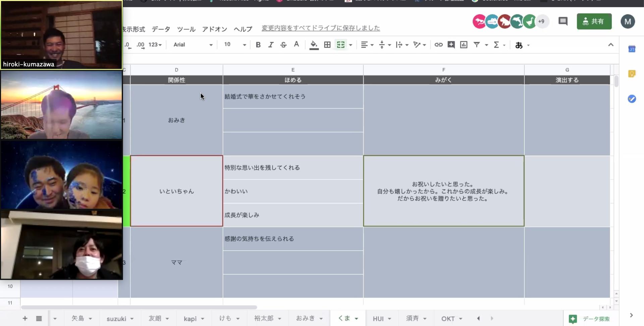Open the fill color picker
The image size is (644, 326).
pyautogui.click(x=314, y=45)
